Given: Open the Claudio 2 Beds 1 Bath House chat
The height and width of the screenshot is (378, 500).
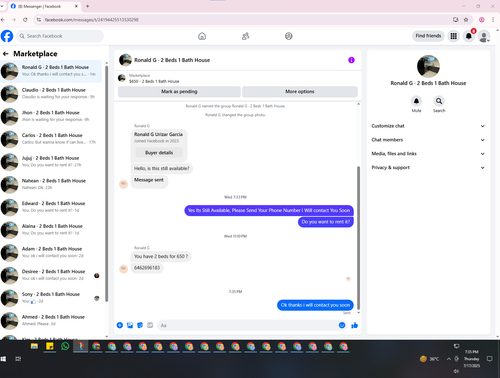Looking at the screenshot, I should coord(52,93).
